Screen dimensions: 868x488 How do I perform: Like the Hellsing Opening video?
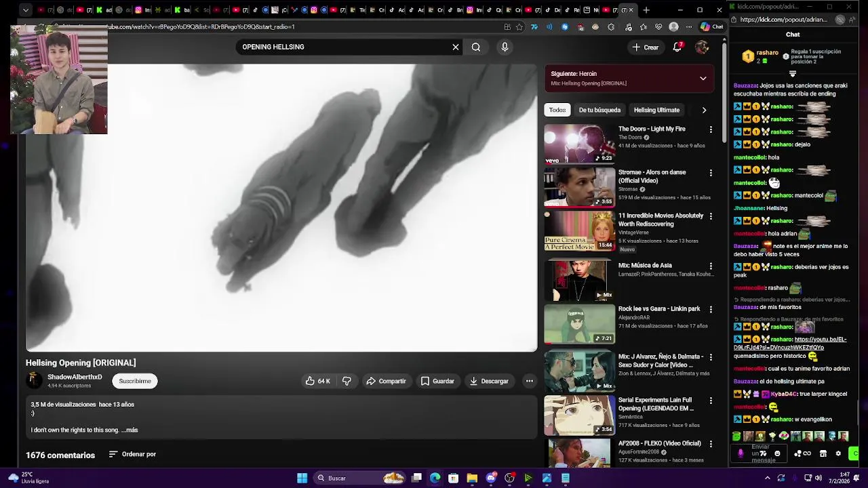point(317,381)
